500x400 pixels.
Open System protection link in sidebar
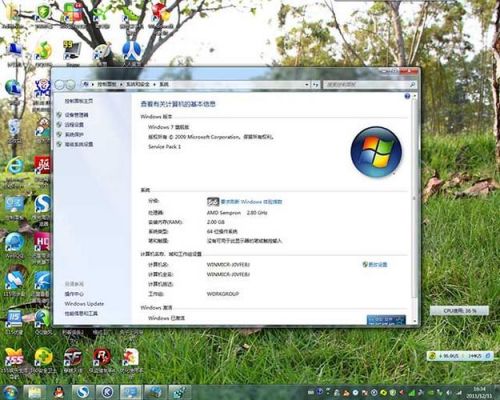point(74,135)
